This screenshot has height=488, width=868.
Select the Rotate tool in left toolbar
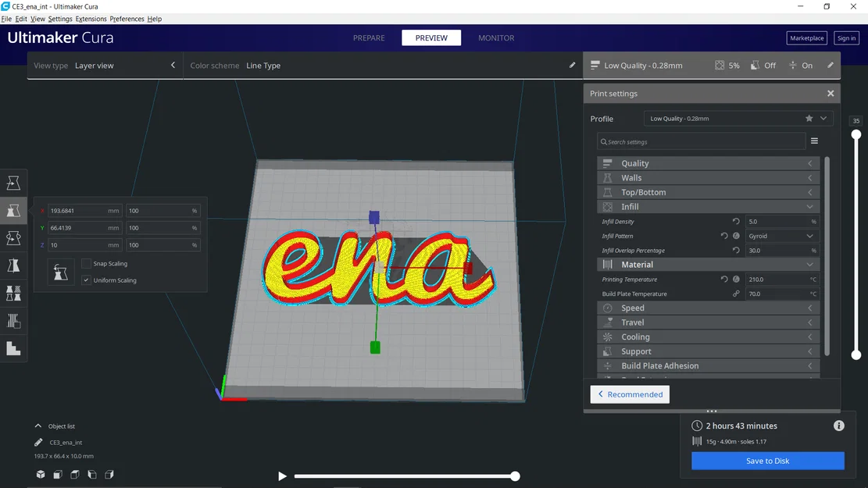13,238
